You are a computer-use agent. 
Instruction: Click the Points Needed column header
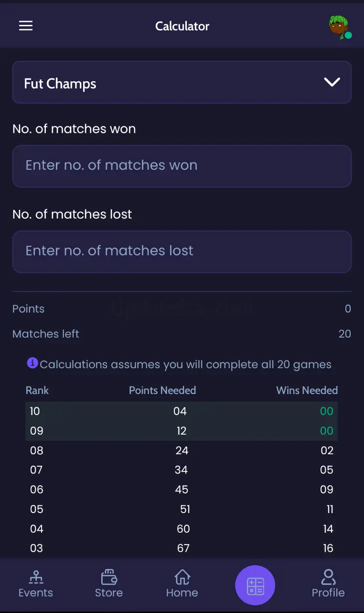pyautogui.click(x=162, y=390)
